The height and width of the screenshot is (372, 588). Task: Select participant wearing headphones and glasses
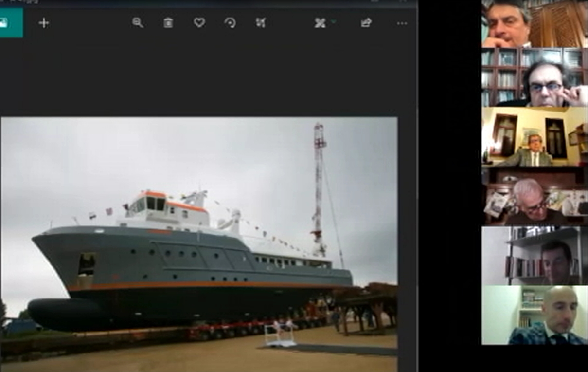535,77
